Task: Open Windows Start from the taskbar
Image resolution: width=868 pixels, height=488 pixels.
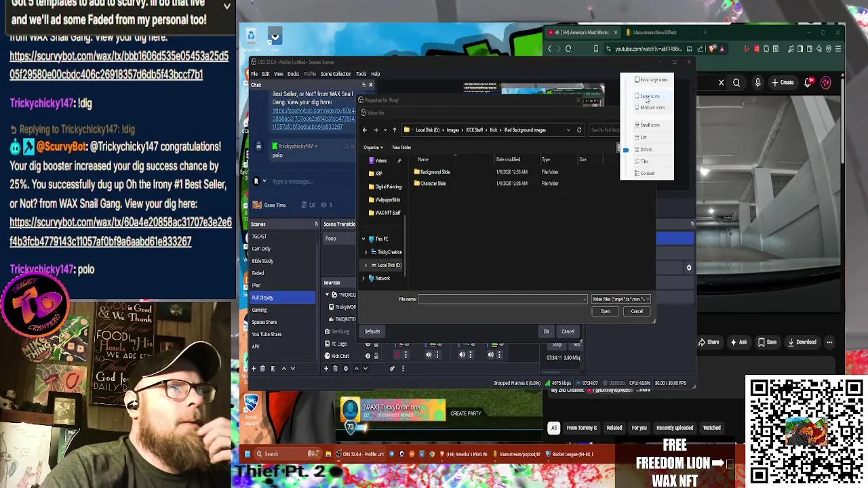Action: (248, 454)
